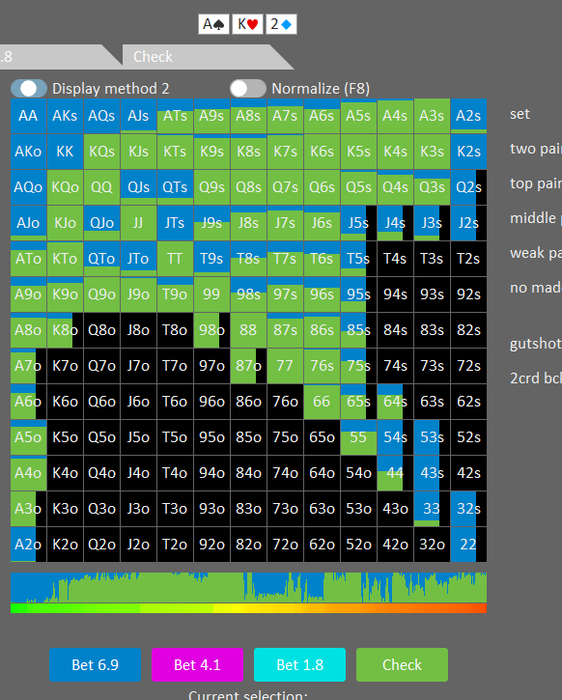562x700 pixels.
Task: Select the 'no made hand' category
Action: pos(536,288)
